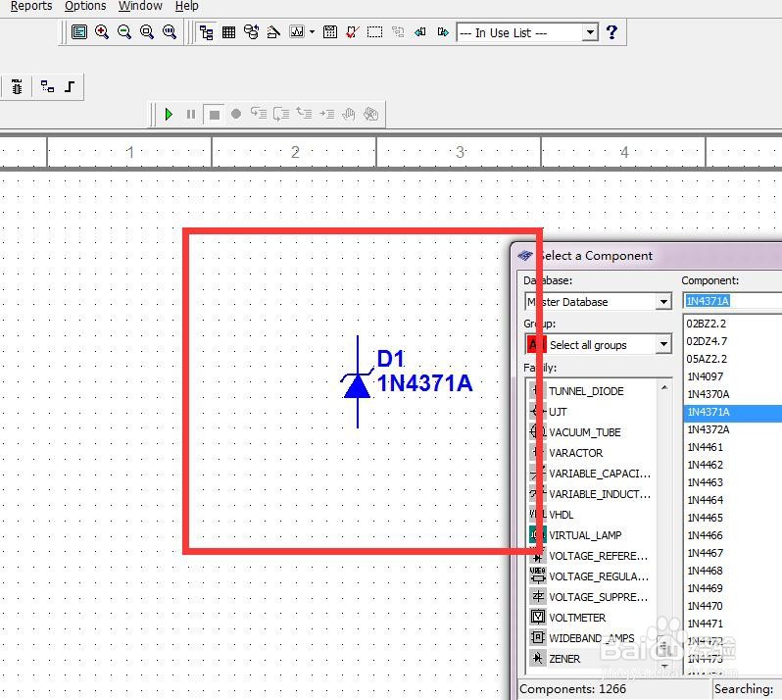Select the Capture Screen Area tool
The image size is (782, 700).
point(374,32)
